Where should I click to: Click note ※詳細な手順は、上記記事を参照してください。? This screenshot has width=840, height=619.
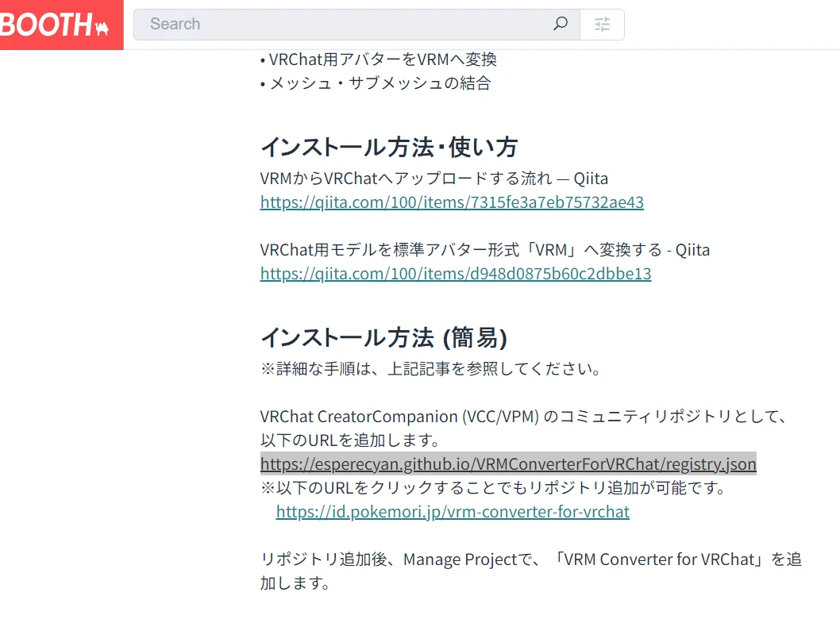coord(431,369)
